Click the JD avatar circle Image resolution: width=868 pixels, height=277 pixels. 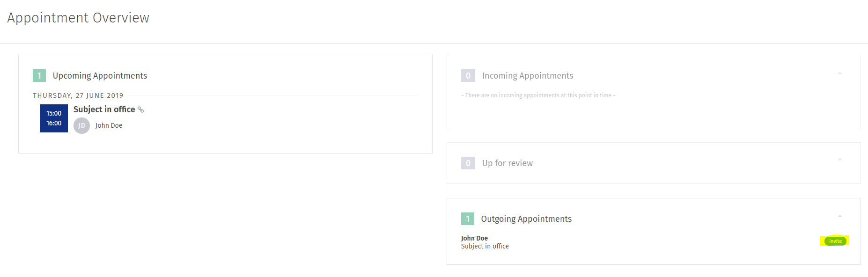tap(81, 125)
